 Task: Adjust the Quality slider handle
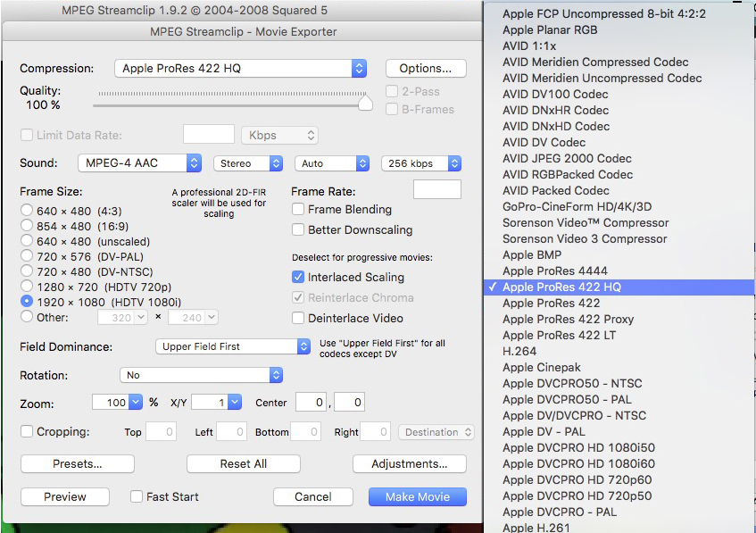(365, 103)
